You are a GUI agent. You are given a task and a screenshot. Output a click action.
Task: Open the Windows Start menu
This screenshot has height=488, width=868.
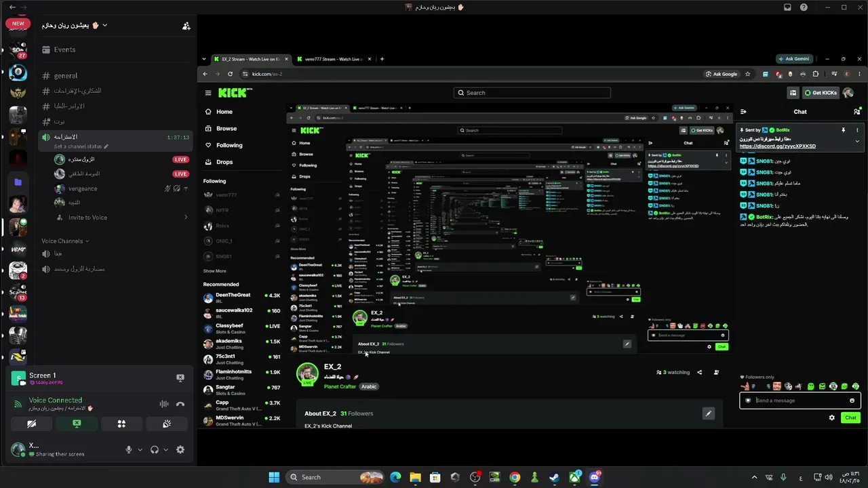coord(274,477)
